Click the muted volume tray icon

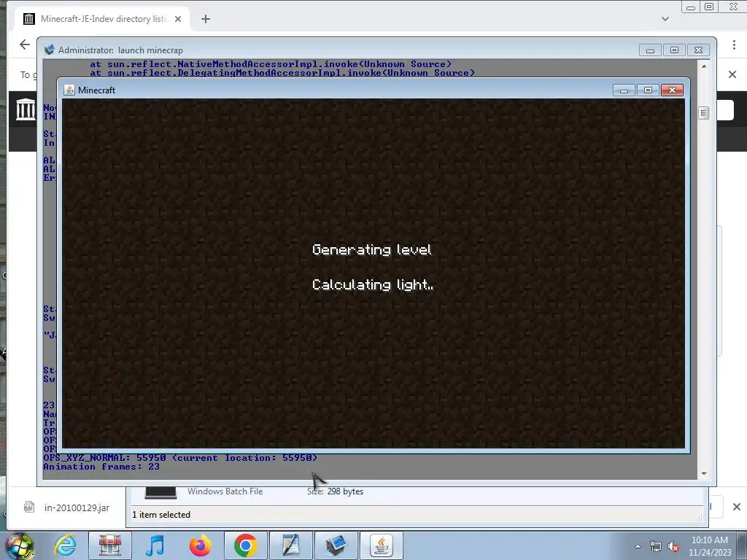point(673,547)
